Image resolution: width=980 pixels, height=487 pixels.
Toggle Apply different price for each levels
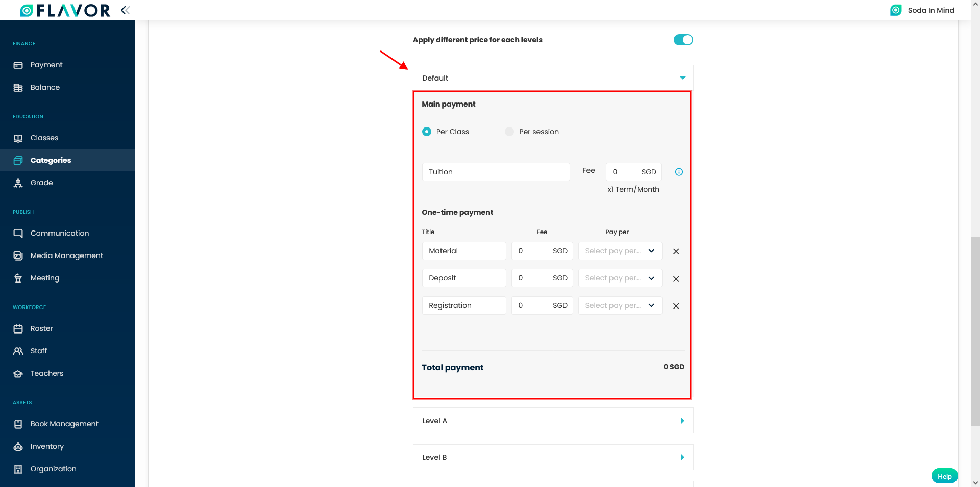coord(683,40)
